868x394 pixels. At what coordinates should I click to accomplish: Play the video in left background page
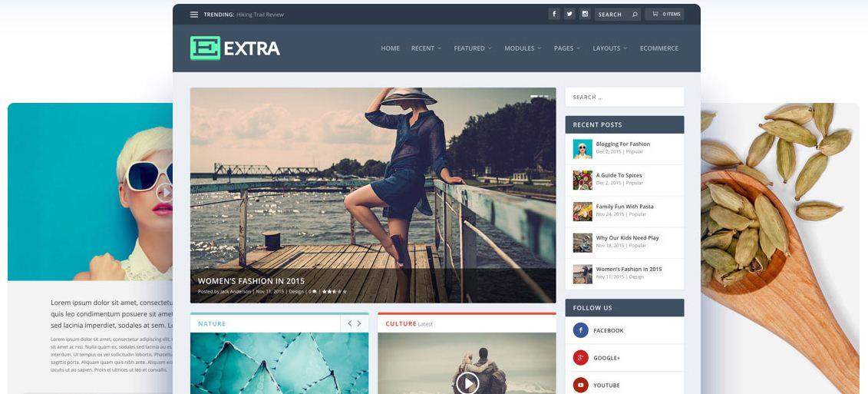pyautogui.click(x=164, y=192)
